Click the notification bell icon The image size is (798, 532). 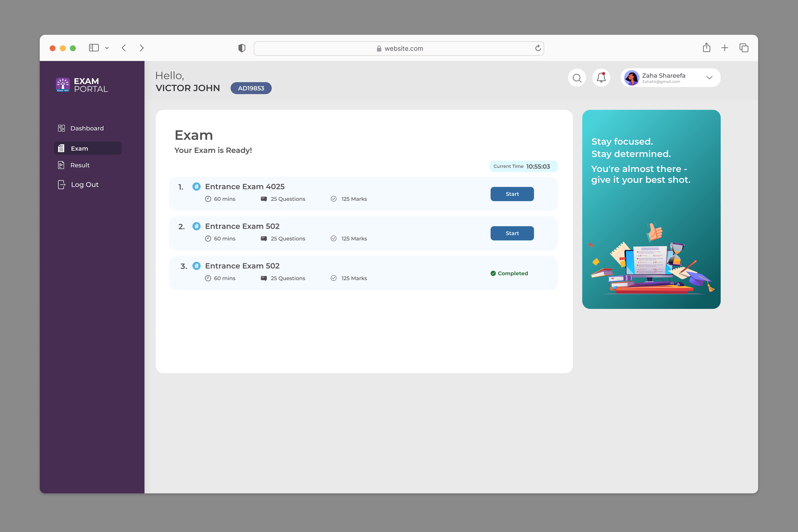pyautogui.click(x=601, y=78)
